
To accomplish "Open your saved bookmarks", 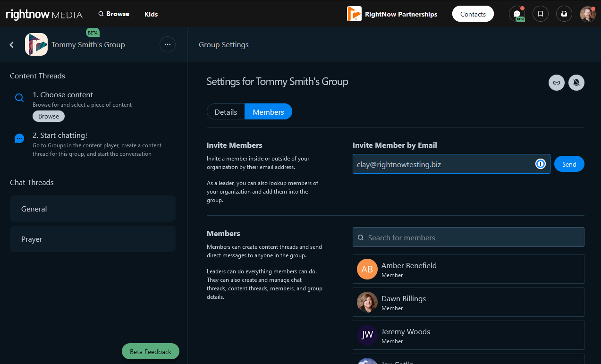I will (x=540, y=14).
